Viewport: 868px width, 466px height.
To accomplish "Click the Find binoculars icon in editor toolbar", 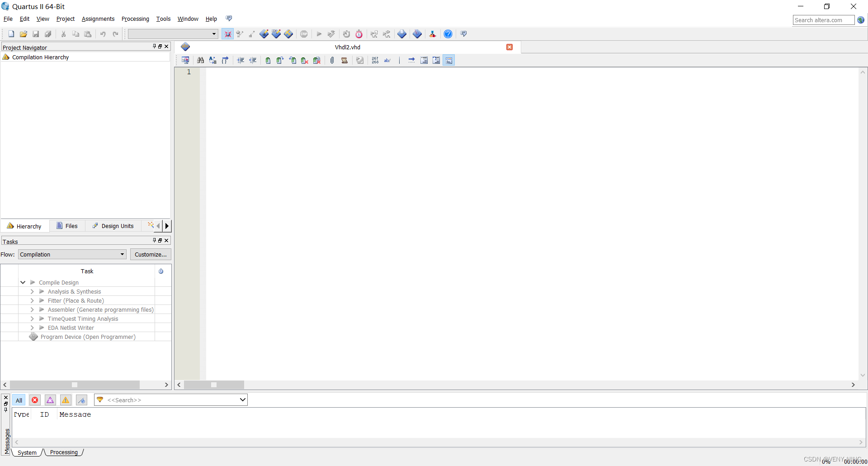I will click(x=201, y=60).
